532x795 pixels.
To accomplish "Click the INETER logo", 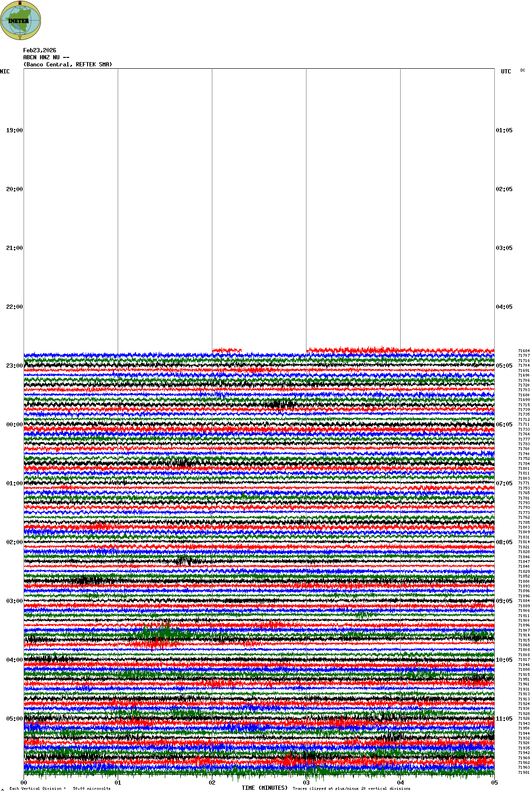I will click(21, 20).
